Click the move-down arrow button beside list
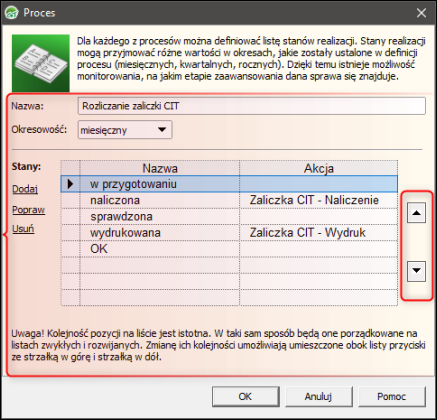The image size is (437, 420). pos(416,270)
